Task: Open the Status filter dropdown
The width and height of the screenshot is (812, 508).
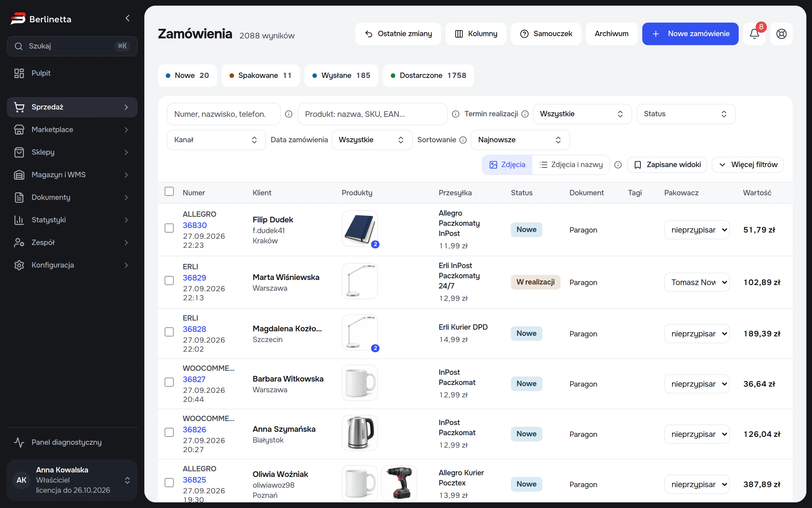Action: tap(686, 114)
